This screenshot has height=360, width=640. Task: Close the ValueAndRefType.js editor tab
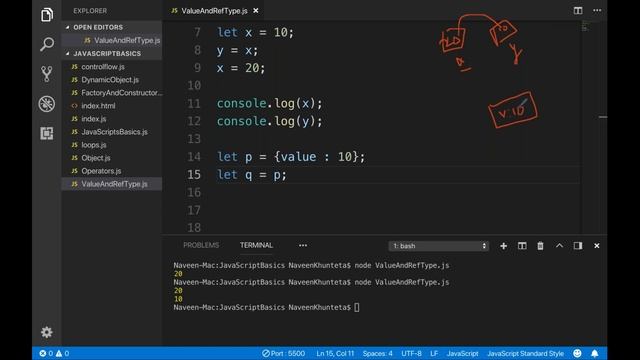coord(256,11)
